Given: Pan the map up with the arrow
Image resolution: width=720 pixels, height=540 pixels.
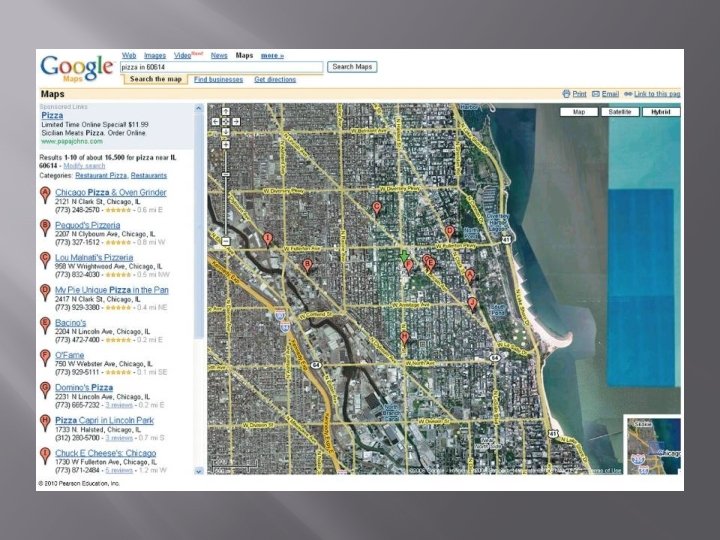Looking at the screenshot, I should 225,112.
